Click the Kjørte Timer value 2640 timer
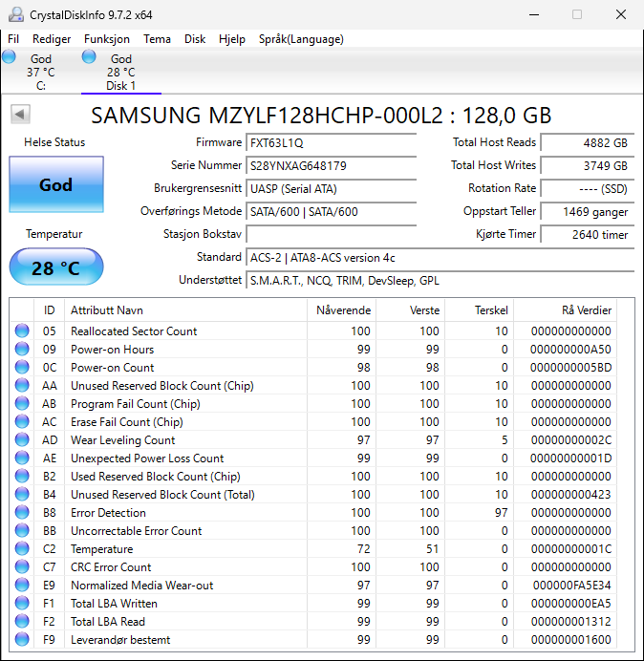 click(588, 234)
